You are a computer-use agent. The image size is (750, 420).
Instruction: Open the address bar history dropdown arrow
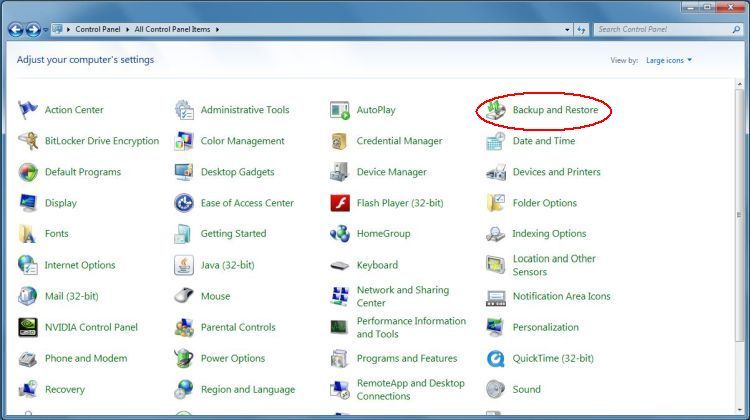pyautogui.click(x=566, y=30)
